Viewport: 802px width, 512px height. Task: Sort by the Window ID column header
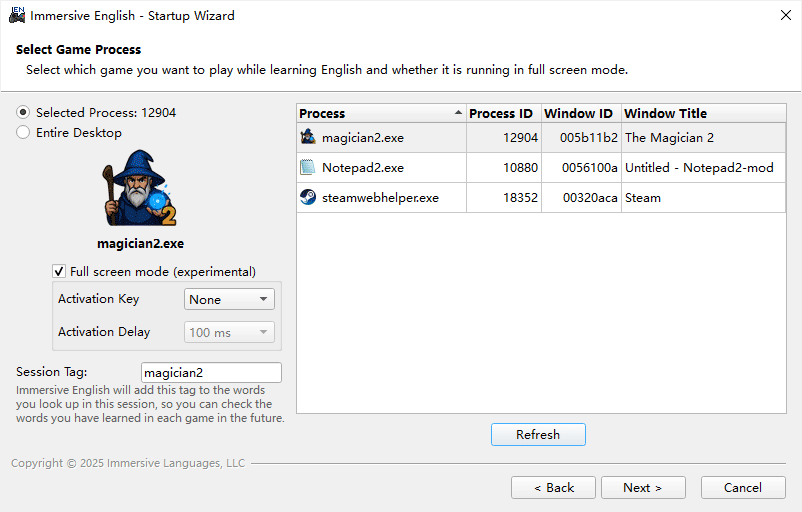581,113
